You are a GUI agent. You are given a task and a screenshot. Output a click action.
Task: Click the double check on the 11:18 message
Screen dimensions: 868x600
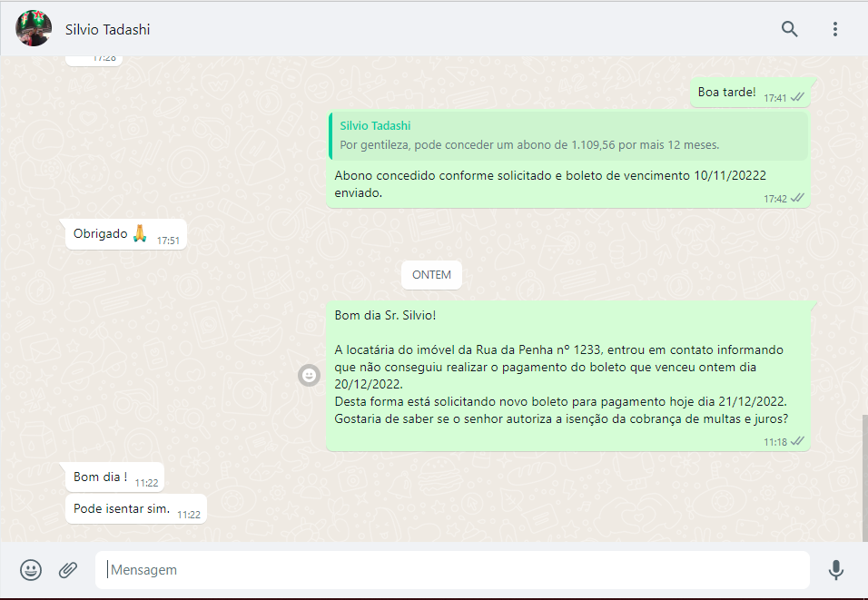point(797,441)
